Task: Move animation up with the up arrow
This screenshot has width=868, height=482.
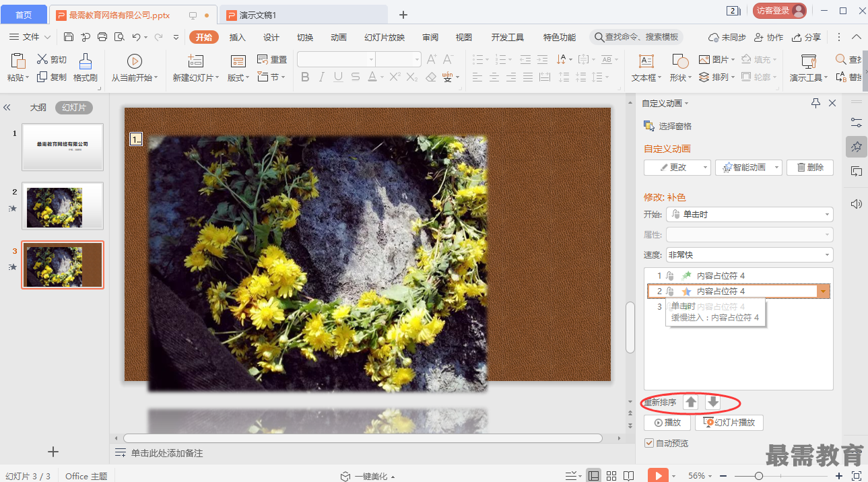Action: (x=691, y=403)
